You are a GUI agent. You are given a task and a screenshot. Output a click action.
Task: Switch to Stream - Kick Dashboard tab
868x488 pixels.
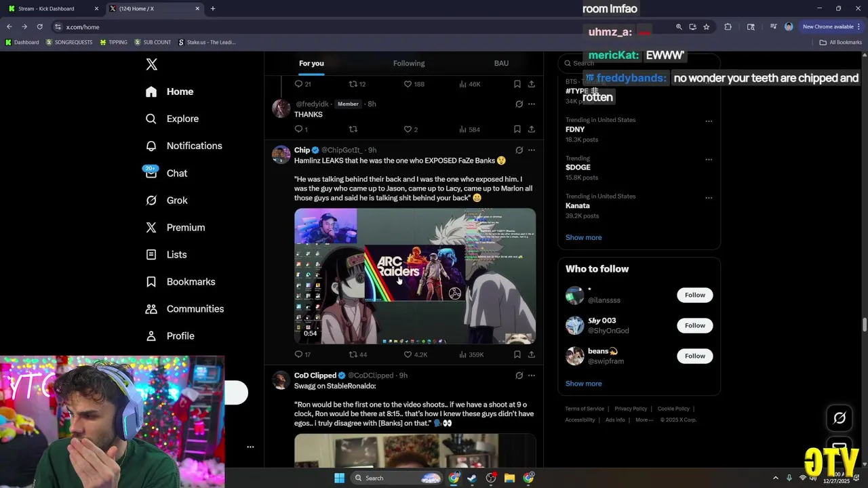coord(53,9)
